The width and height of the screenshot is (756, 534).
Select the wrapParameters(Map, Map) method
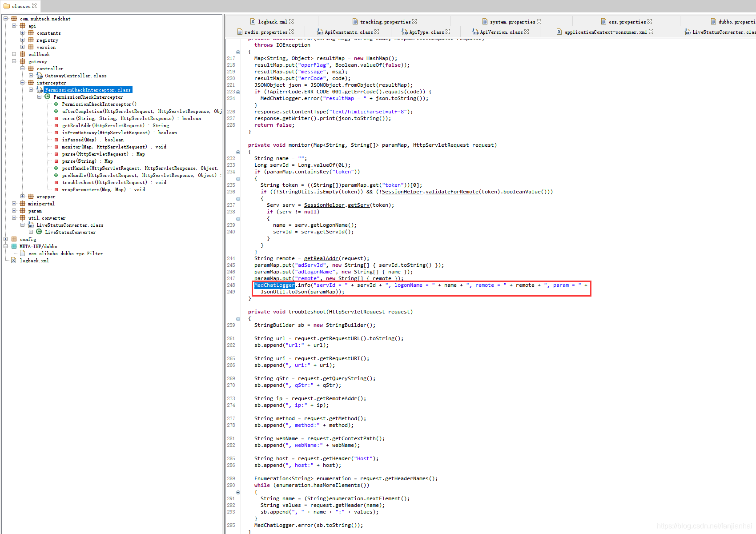click(104, 189)
